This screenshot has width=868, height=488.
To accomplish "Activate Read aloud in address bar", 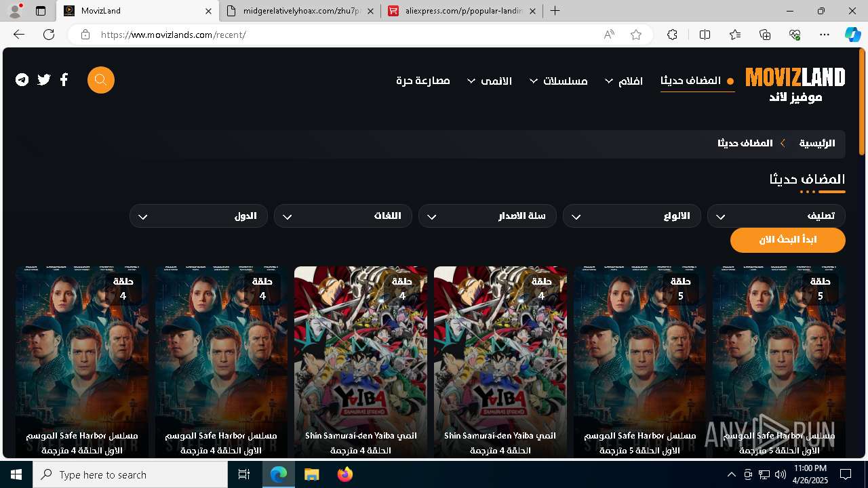I will tap(609, 35).
